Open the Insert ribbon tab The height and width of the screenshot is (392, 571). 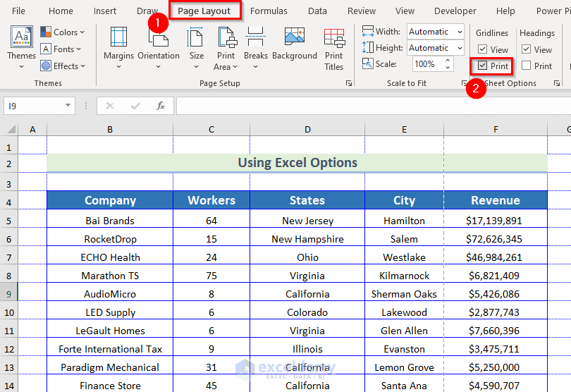[x=105, y=11]
